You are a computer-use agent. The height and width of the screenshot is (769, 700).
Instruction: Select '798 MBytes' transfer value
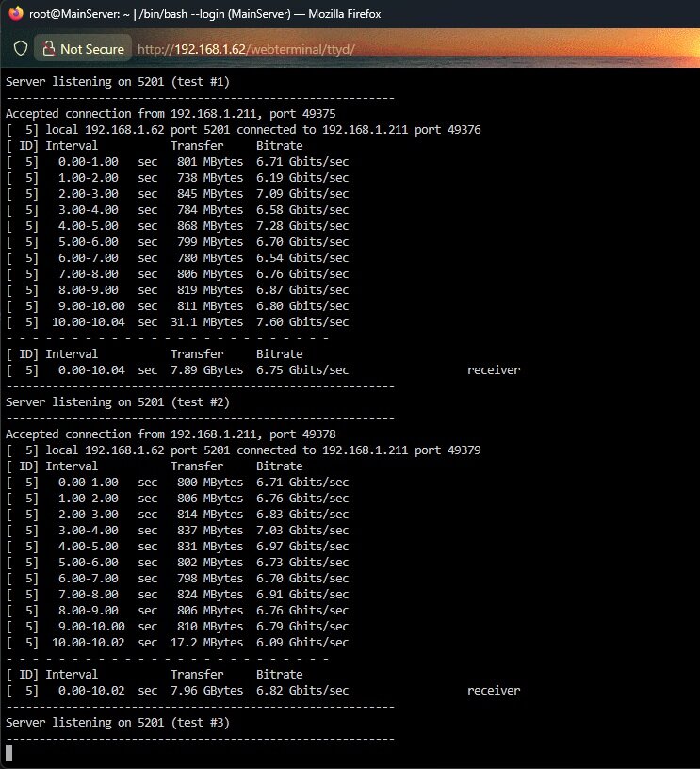210,579
